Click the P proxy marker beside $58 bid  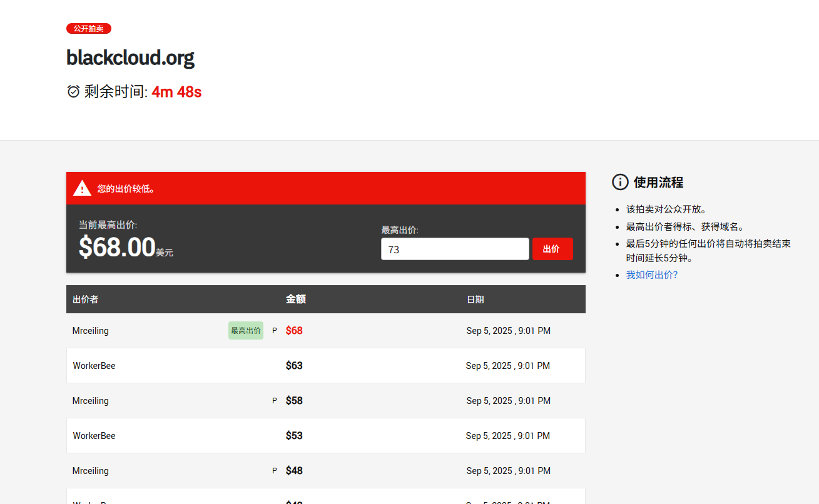274,401
